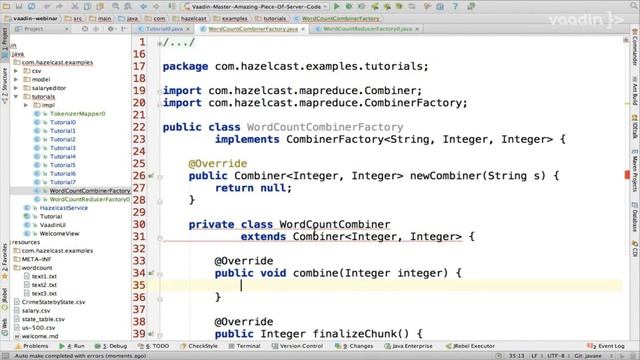Open the Changes tool window
This screenshot has width=640, height=360.
[x=354, y=346]
